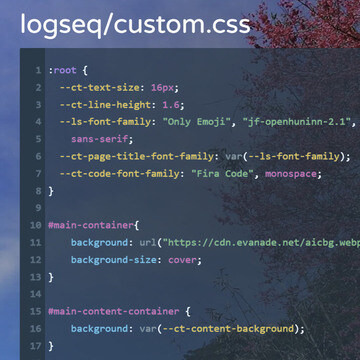Click 'background' property on line 16

click(99, 329)
